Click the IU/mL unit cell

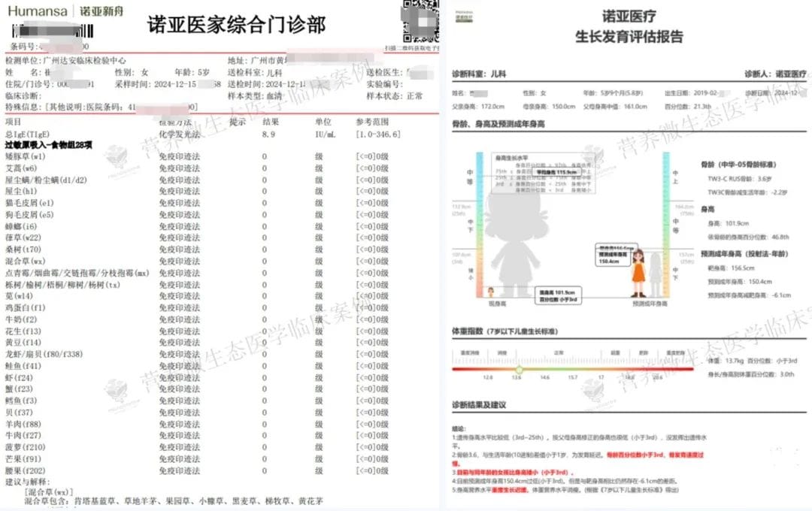point(326,134)
